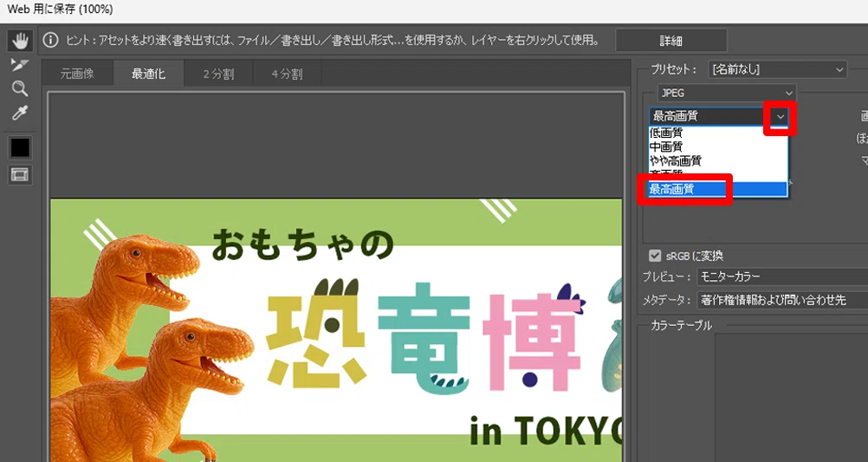This screenshot has height=462, width=868.
Task: Switch to the 元画像 tab
Action: point(77,74)
